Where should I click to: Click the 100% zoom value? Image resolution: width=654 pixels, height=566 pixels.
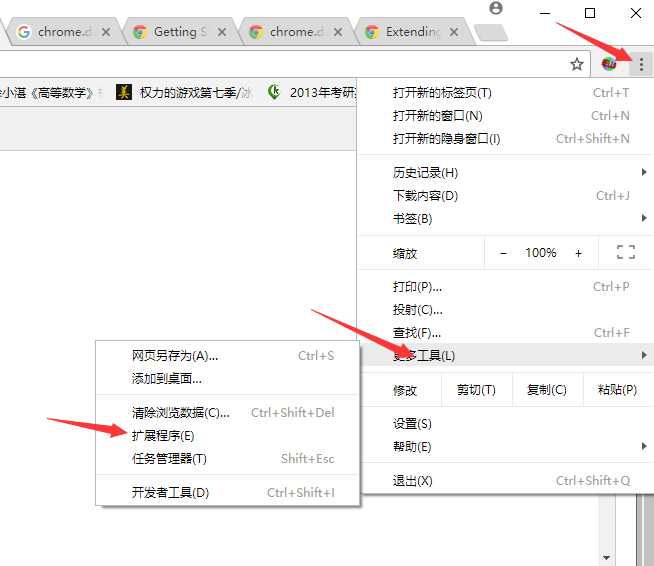pos(541,253)
